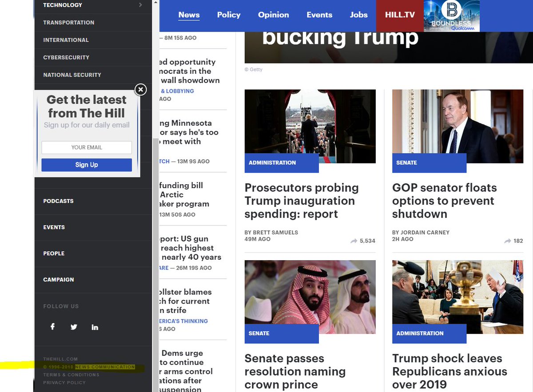Open Events from the sidebar menu
The width and height of the screenshot is (533, 392).
point(54,227)
